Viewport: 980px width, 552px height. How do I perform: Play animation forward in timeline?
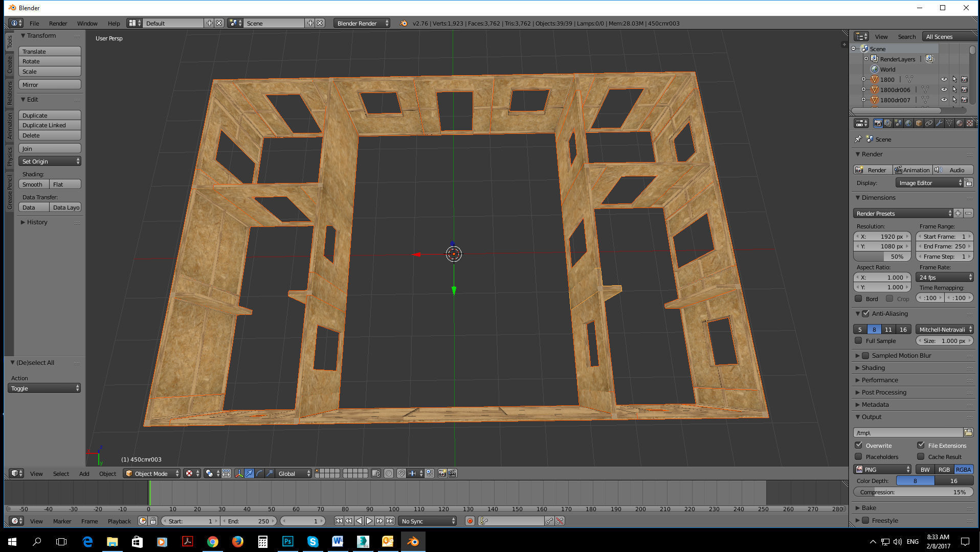pos(369,521)
